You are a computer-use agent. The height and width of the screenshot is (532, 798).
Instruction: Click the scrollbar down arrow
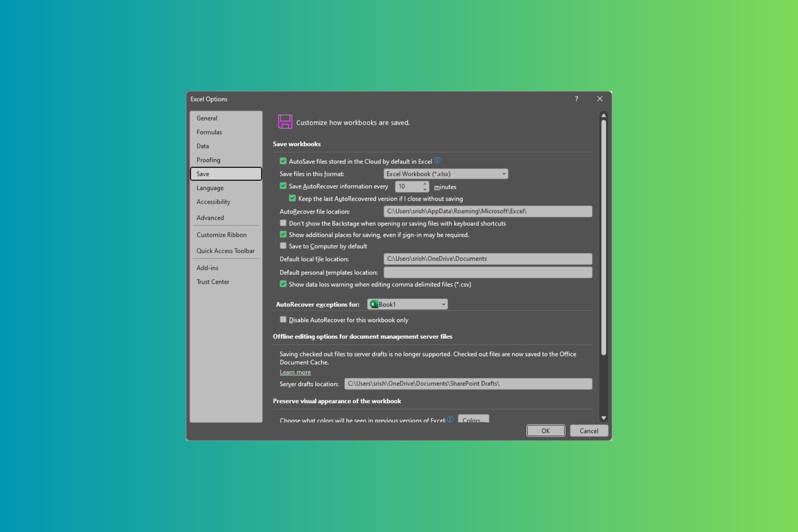coord(603,418)
